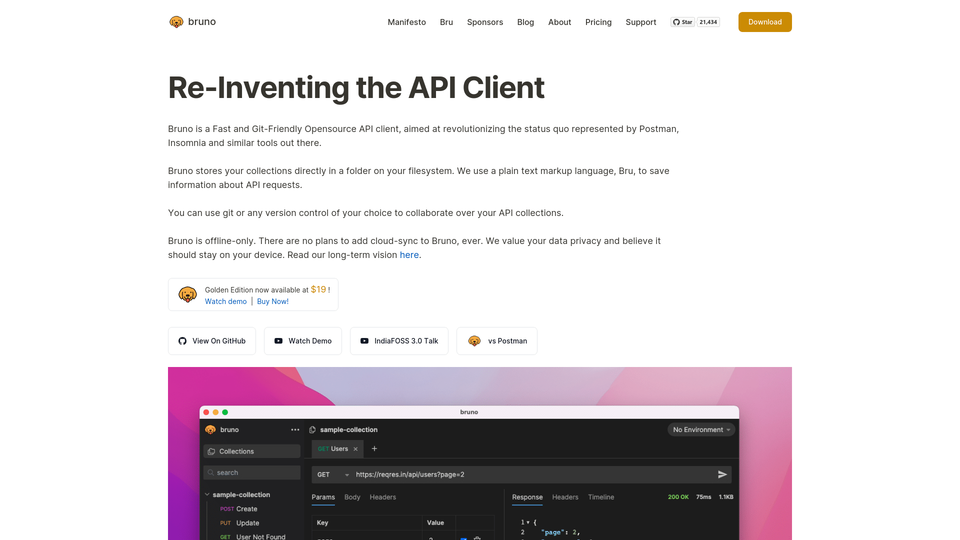The height and width of the screenshot is (540, 960).
Task: Add a new request tab with plus icon
Action: [x=374, y=449]
